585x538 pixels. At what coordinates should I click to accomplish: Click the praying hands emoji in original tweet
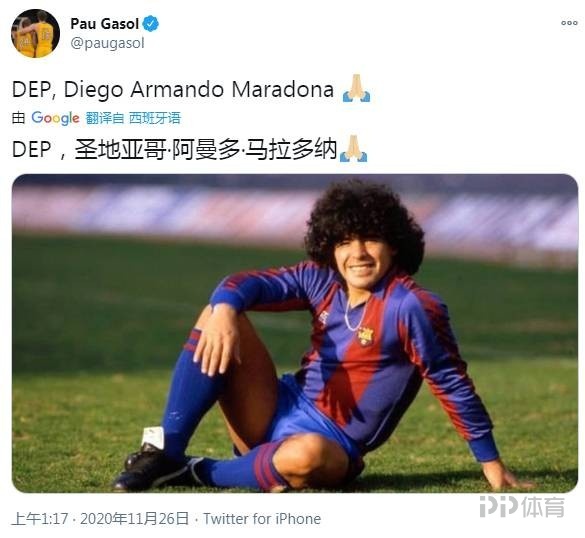[356, 88]
